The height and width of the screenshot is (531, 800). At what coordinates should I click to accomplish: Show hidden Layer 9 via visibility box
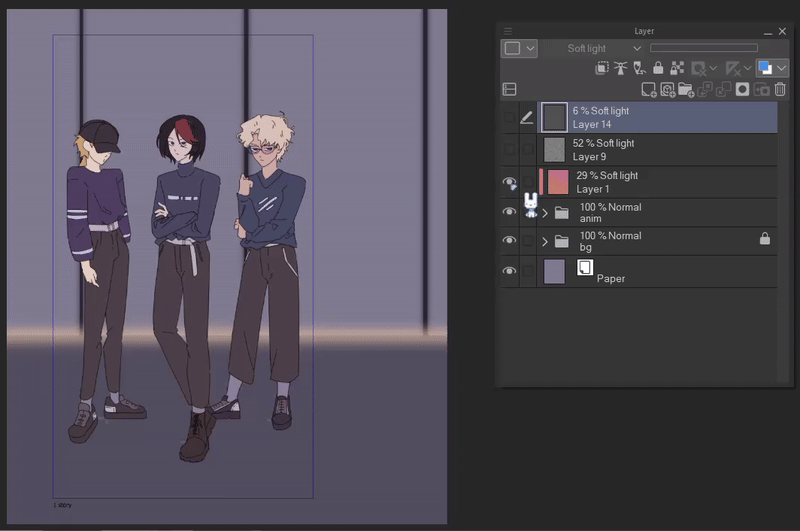point(509,149)
